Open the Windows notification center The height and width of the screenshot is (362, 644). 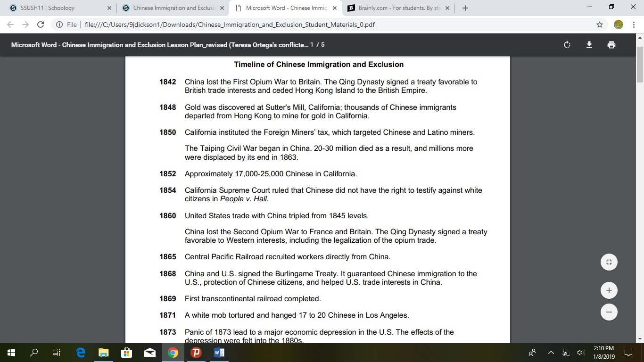(628, 353)
